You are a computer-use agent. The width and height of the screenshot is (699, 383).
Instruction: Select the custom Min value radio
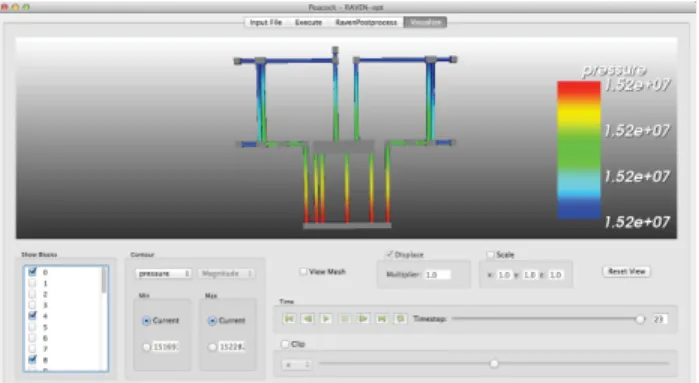(x=146, y=346)
